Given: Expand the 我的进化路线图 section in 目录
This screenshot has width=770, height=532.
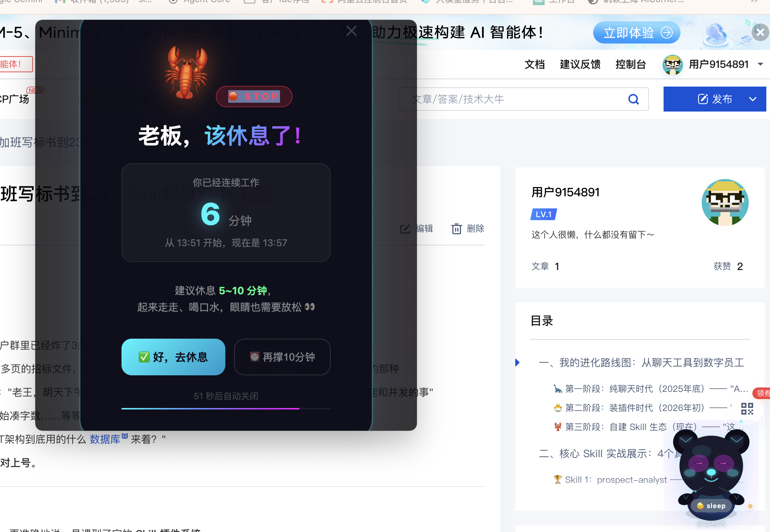Looking at the screenshot, I should click(518, 362).
